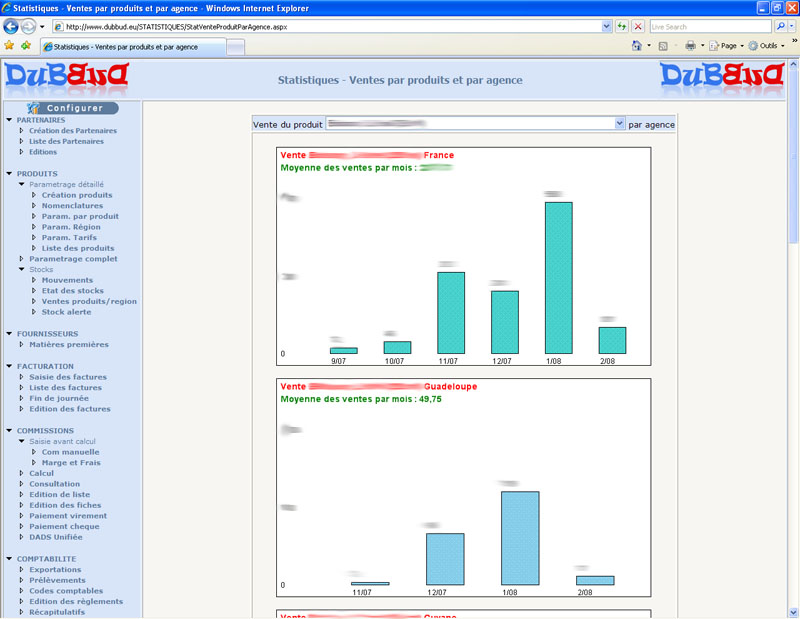Open 'Liste des Partenaires' link
Image resolution: width=800 pixels, height=619 pixels.
click(x=66, y=141)
